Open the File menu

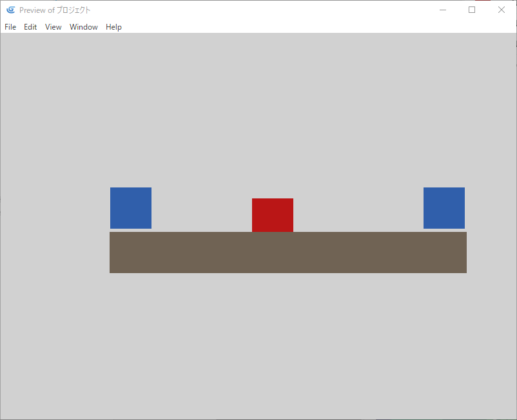tap(10, 27)
